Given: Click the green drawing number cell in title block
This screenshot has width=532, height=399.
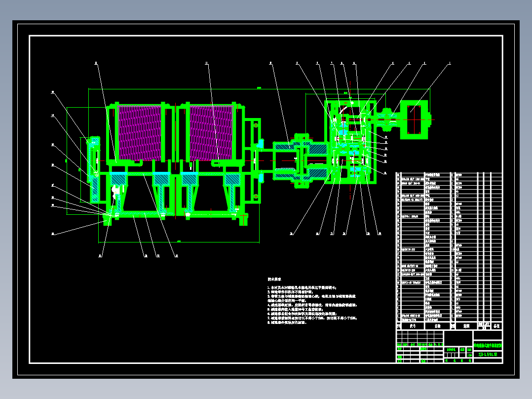Looking at the screenshot, I should pos(488,355).
